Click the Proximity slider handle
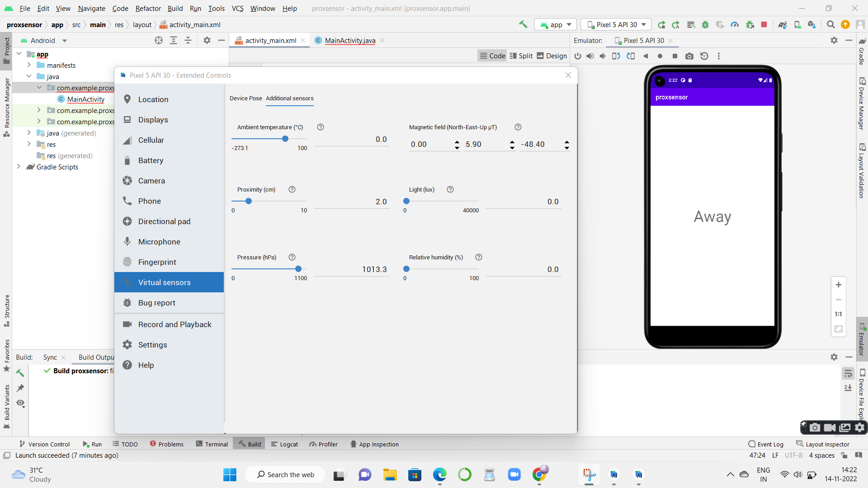This screenshot has height=488, width=868. 249,201
